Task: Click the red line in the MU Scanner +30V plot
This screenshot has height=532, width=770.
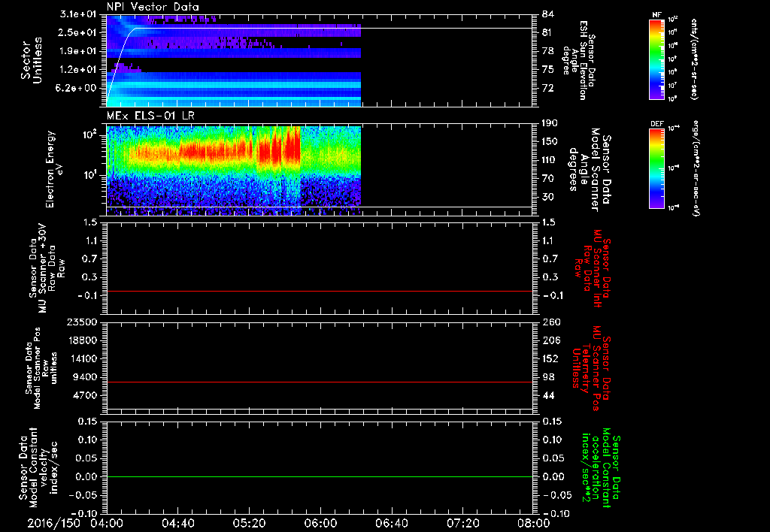Action: pyautogui.click(x=320, y=291)
